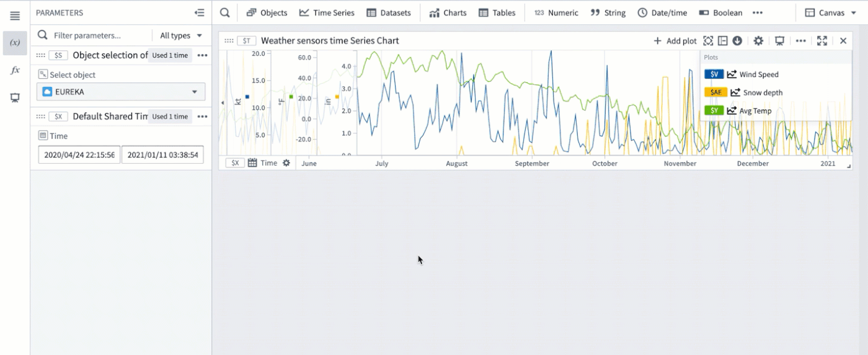Click the Snow depth series icon
Image resolution: width=868 pixels, height=355 pixels.
click(x=735, y=92)
